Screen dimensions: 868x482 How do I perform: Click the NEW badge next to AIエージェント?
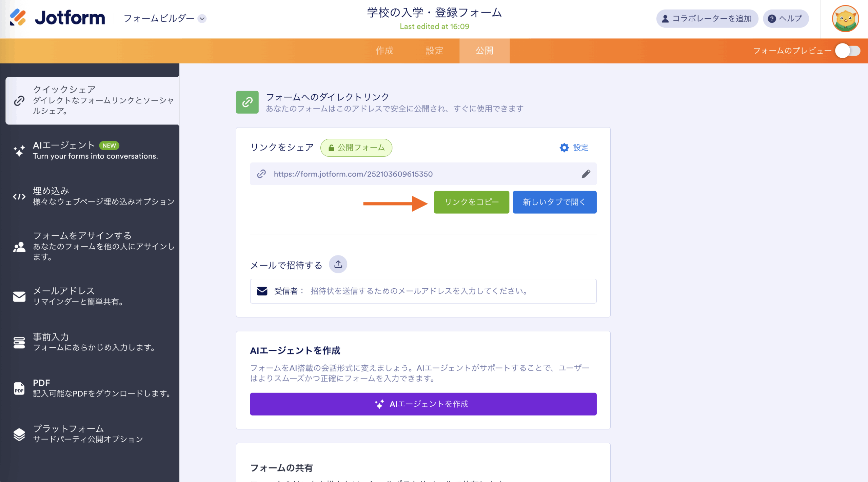click(109, 146)
